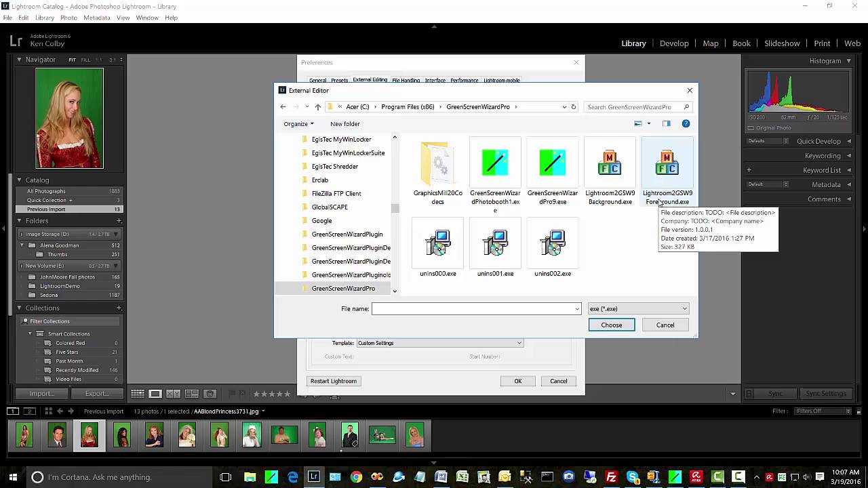Open the Filters Off dropdown

coord(823,411)
